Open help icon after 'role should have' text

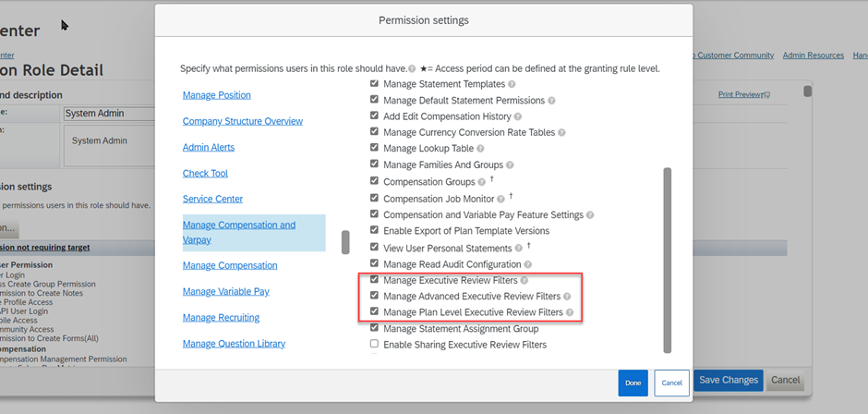coord(412,69)
